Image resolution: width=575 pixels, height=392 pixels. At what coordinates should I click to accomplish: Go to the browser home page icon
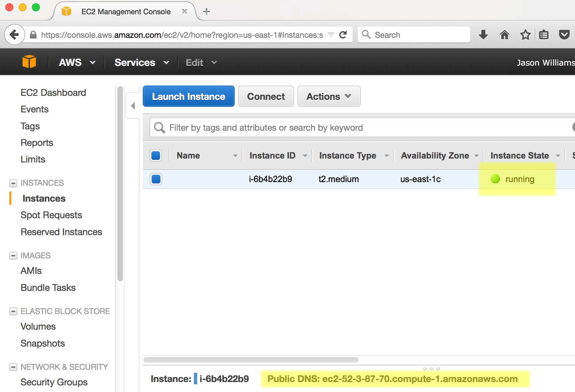click(x=504, y=34)
